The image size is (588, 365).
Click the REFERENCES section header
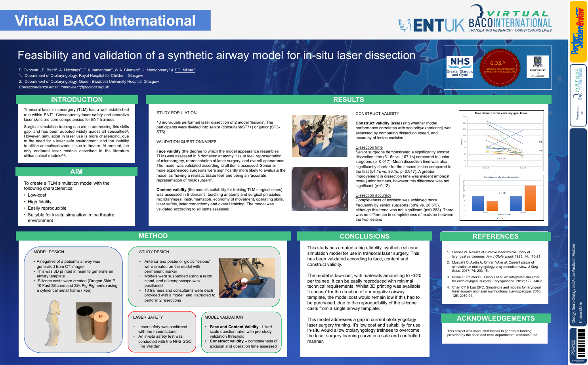click(496, 236)
